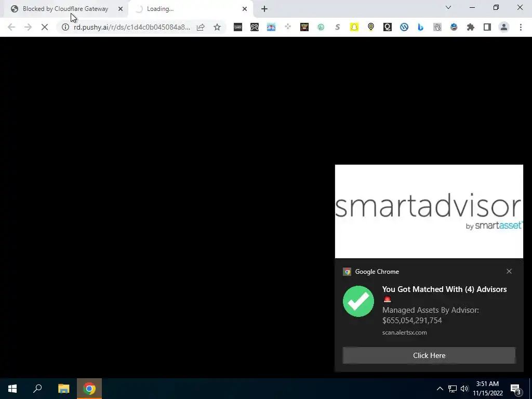Click the rd.pushy.ai address bar URL
This screenshot has height=399, width=532.
click(x=132, y=27)
